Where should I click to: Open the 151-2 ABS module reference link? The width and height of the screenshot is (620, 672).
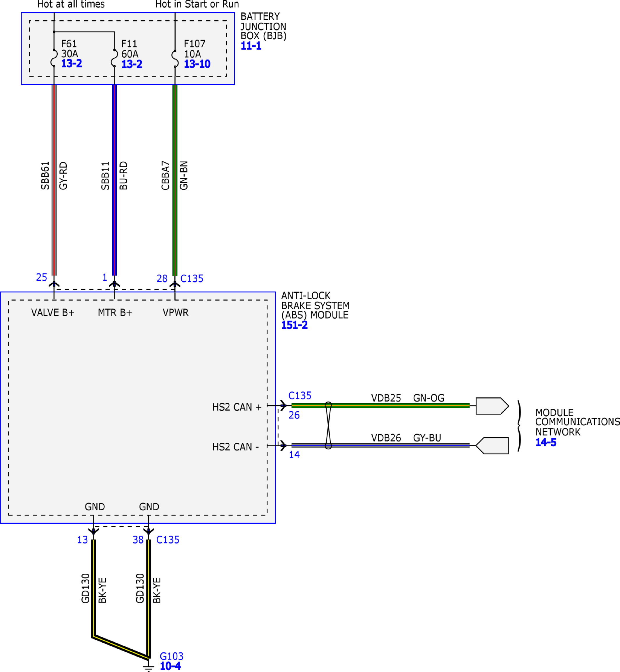[x=294, y=325]
